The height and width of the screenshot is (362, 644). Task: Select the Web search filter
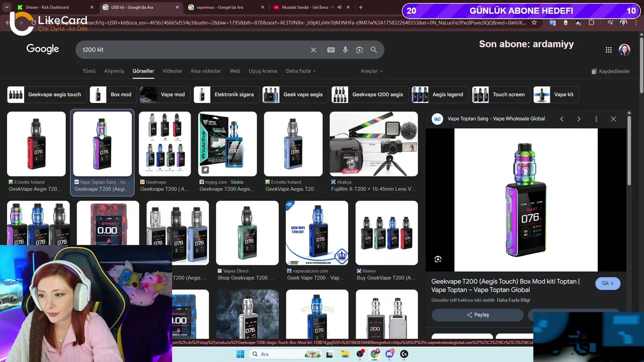[x=235, y=71]
